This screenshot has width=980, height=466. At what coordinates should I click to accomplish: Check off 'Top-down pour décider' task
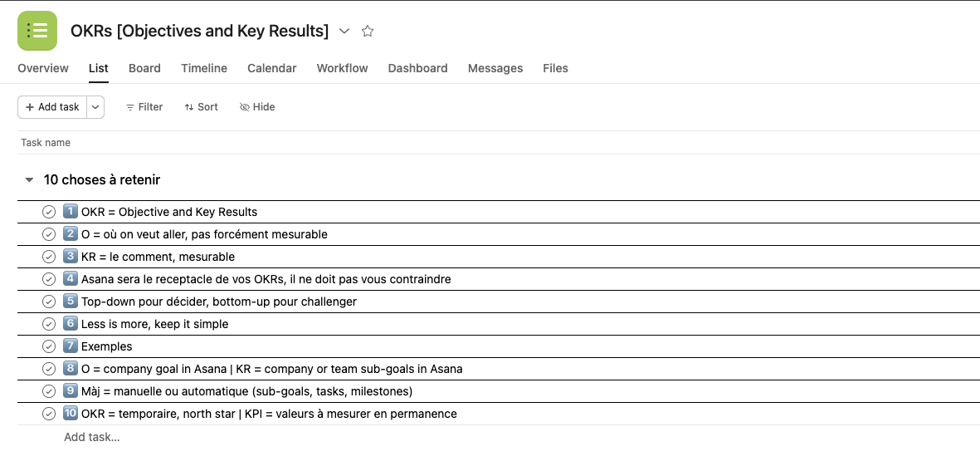tap(49, 302)
